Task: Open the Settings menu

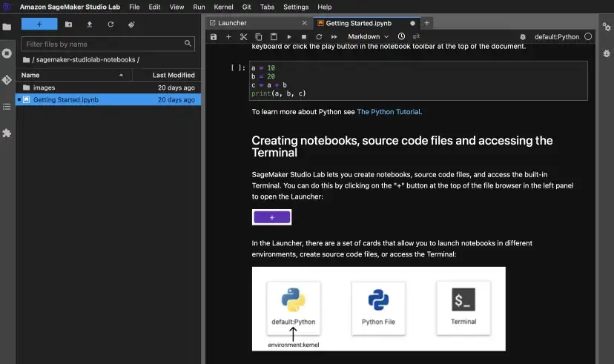Action: click(296, 7)
